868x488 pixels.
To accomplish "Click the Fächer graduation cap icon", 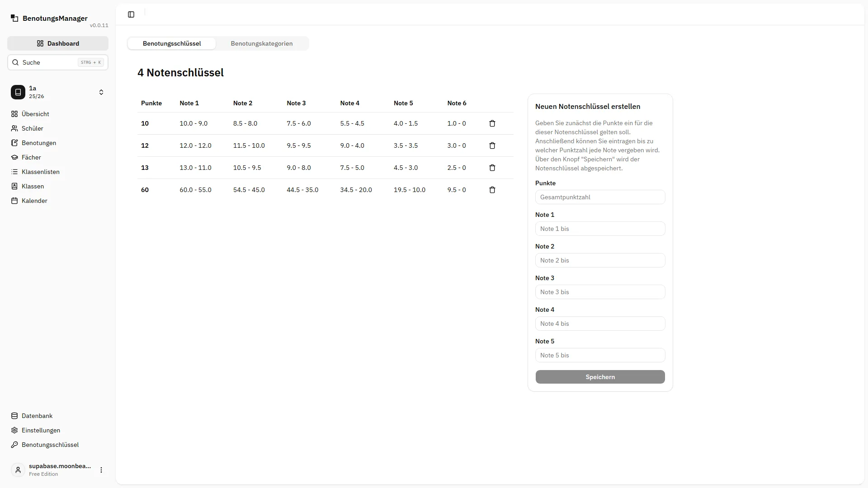I will [x=14, y=157].
